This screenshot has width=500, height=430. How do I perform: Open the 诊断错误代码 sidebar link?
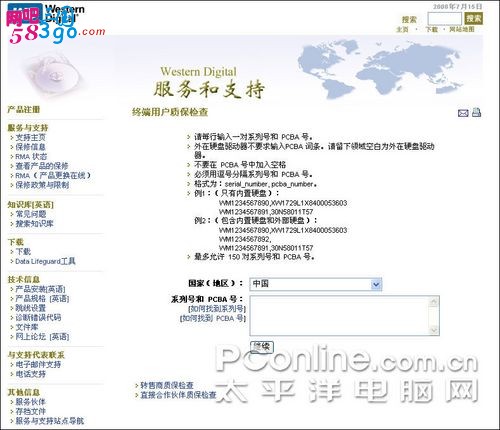click(x=38, y=317)
